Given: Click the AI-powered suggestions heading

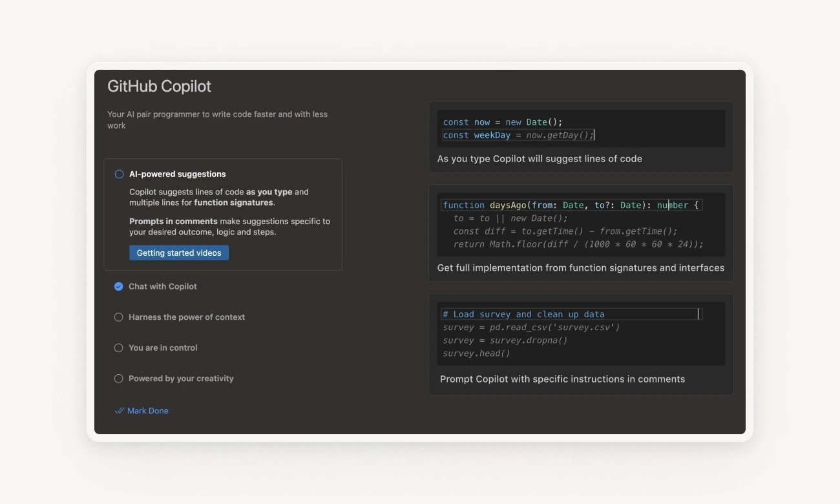Looking at the screenshot, I should 178,174.
